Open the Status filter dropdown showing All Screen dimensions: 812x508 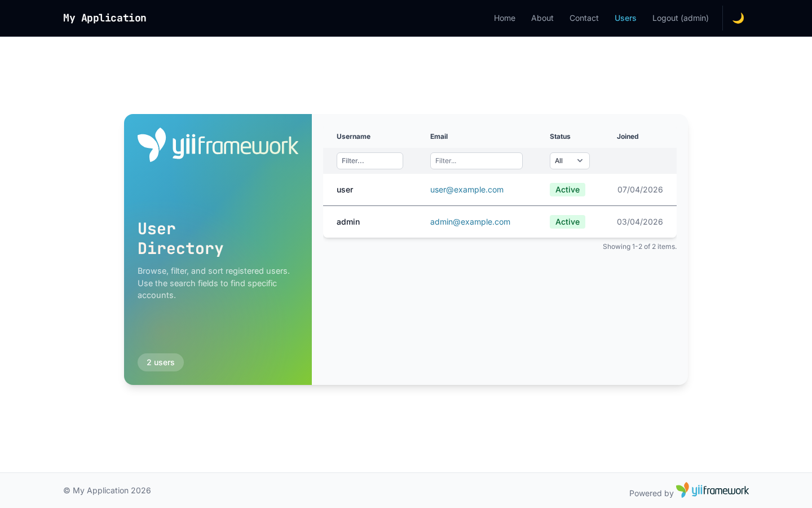(x=570, y=161)
